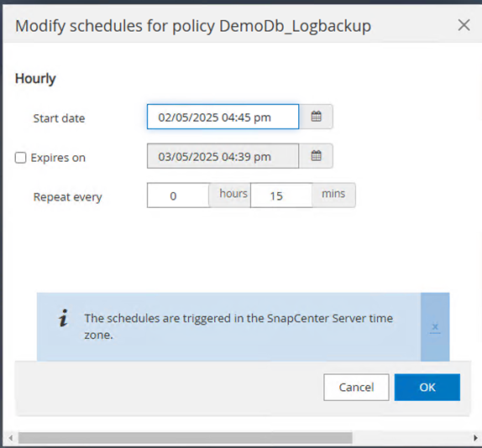This screenshot has width=482, height=448.
Task: Click the Hourly section heading
Action: (35, 79)
